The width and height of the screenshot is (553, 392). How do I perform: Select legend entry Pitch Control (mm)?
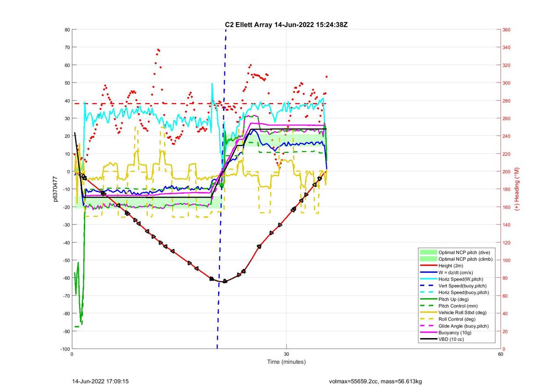[458, 306]
